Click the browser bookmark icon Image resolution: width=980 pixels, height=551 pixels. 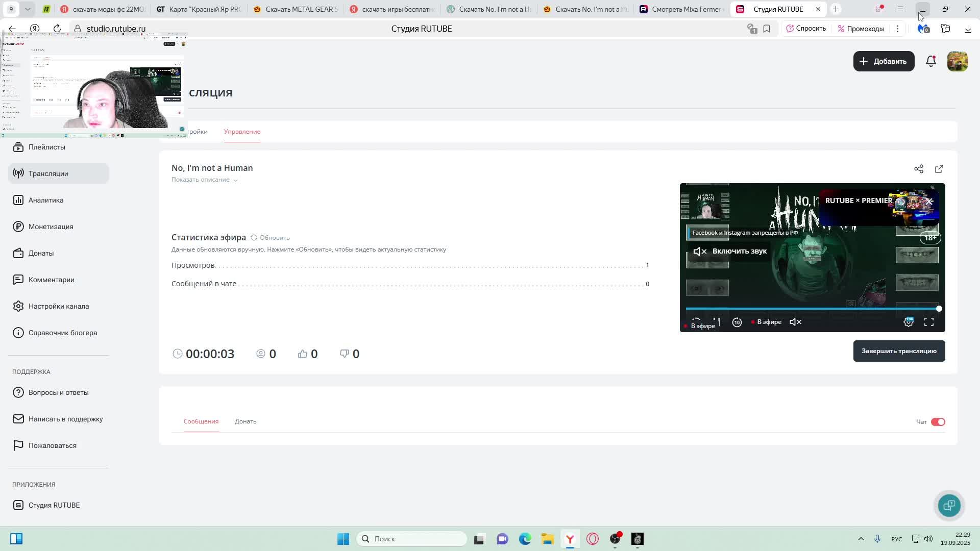coord(766,29)
